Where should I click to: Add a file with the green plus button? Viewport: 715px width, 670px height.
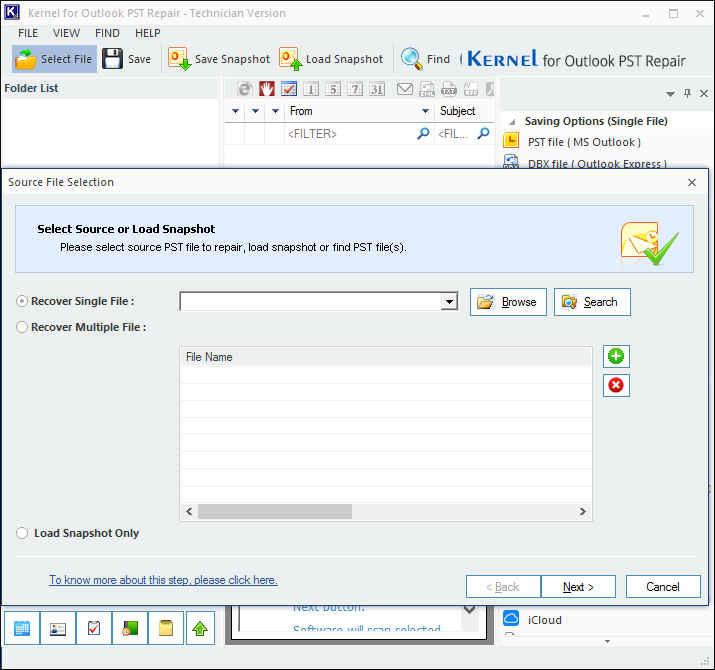(616, 357)
